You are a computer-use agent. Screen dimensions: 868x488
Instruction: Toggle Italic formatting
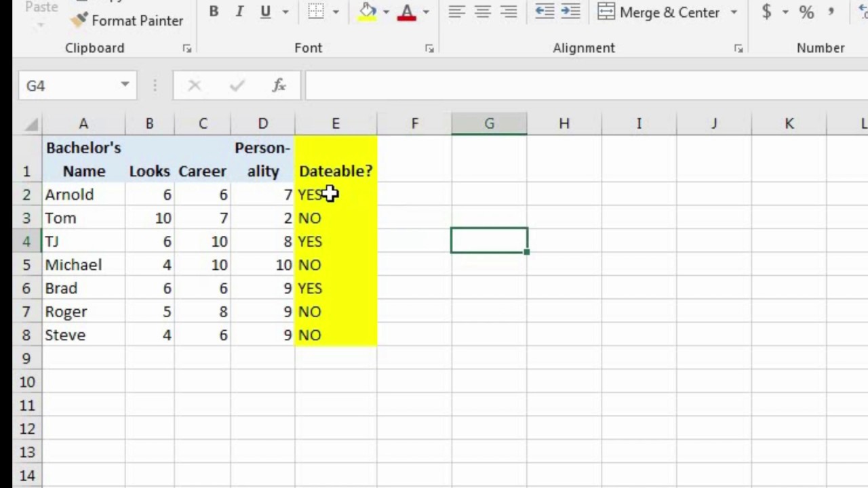click(239, 12)
